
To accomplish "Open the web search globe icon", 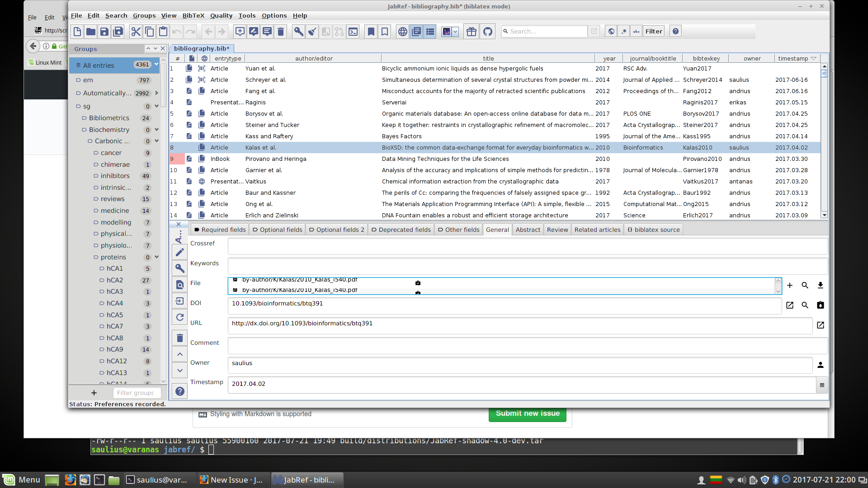I will 402,31.
